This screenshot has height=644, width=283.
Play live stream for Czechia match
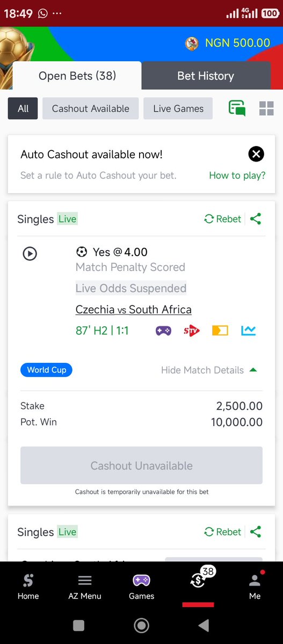pos(30,253)
